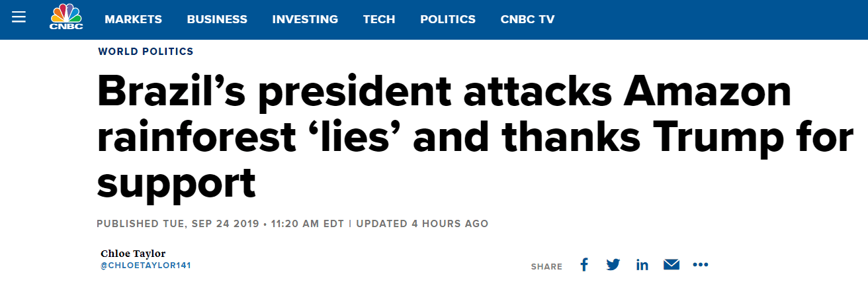Share article on Twitter
This screenshot has width=868, height=296.
pos(613,265)
